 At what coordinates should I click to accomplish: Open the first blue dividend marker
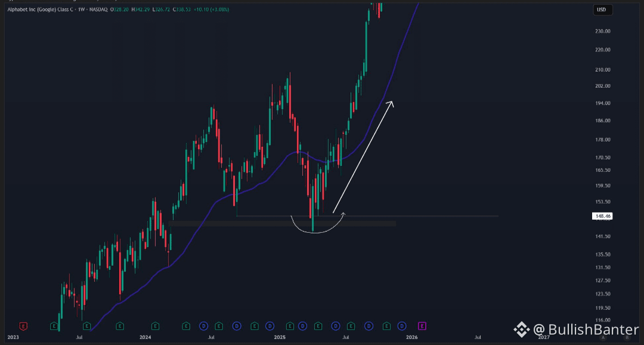pos(203,326)
